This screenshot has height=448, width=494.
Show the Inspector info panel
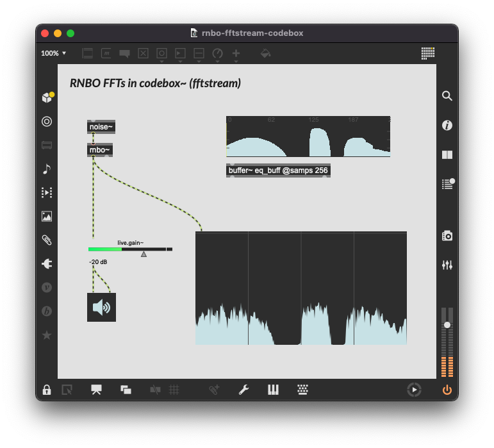tap(447, 125)
